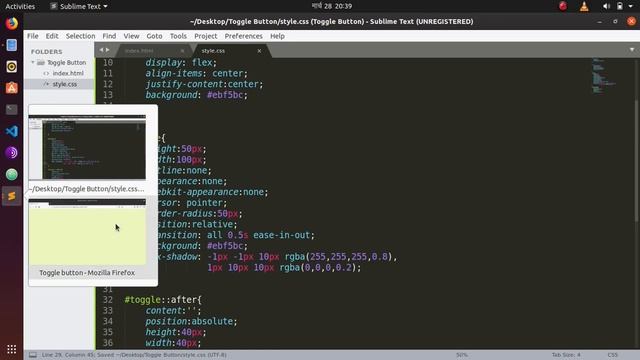
Task: Open the purple Tor Browser dock icon
Action: click(11, 153)
